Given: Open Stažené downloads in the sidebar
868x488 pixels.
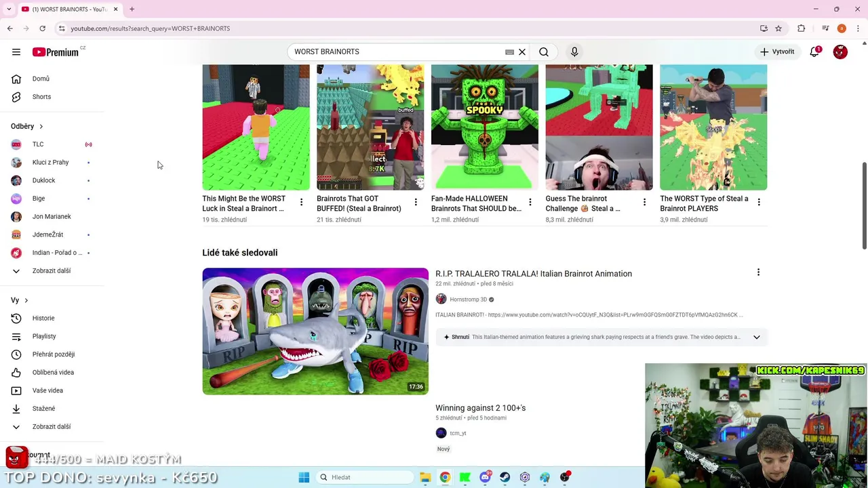Looking at the screenshot, I should 53,409.
